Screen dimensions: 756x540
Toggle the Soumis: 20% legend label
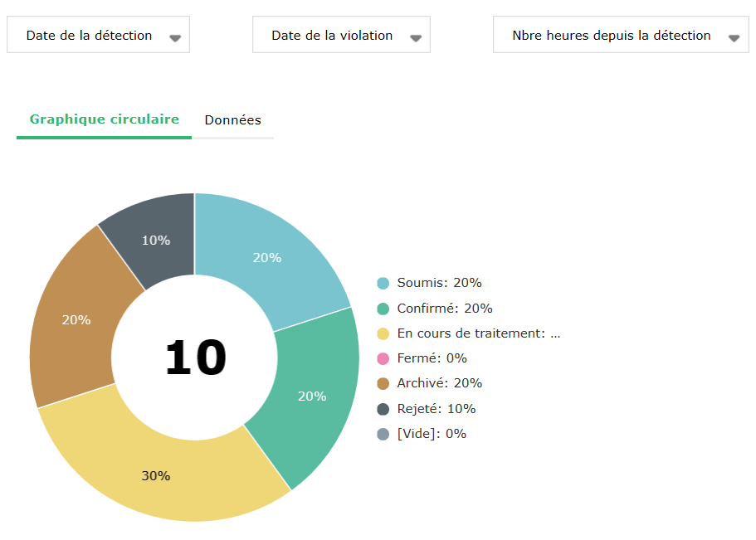(439, 283)
